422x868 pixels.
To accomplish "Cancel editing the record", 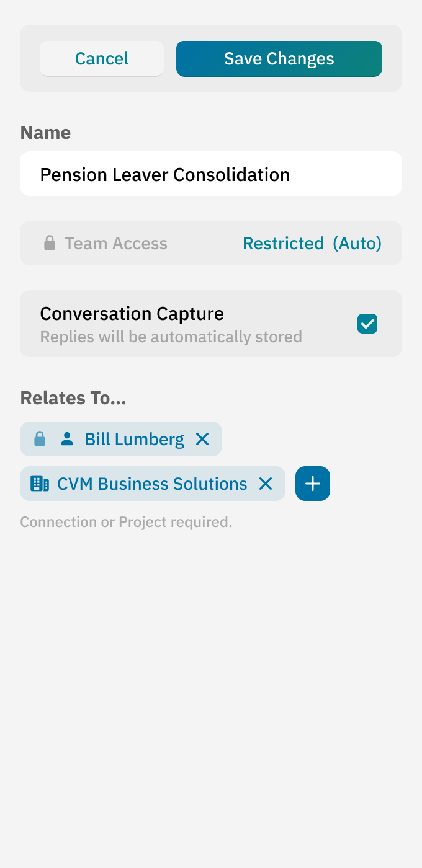I will pyautogui.click(x=102, y=59).
